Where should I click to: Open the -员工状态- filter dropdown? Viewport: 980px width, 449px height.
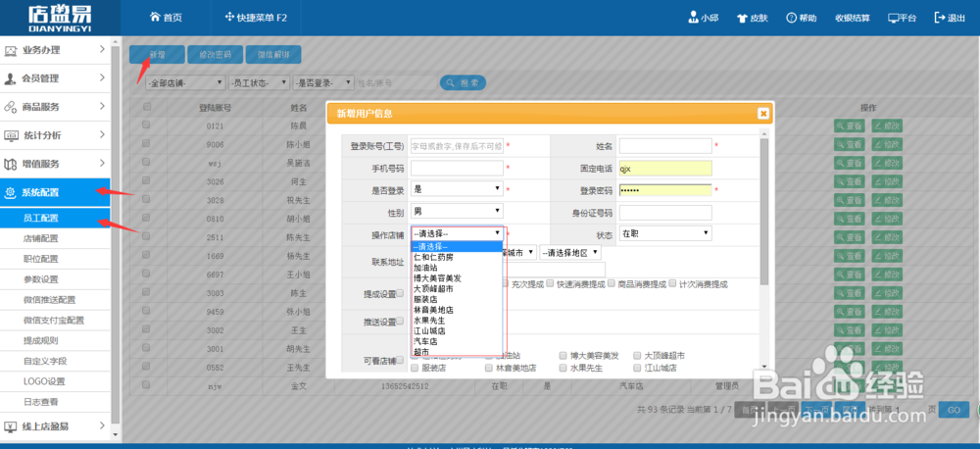coord(259,82)
